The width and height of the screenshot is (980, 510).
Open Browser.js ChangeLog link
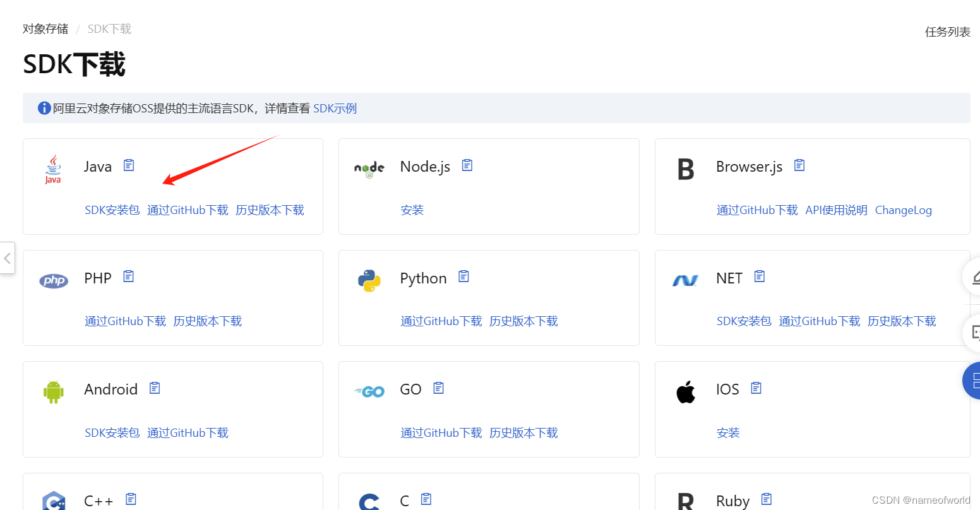pos(904,210)
